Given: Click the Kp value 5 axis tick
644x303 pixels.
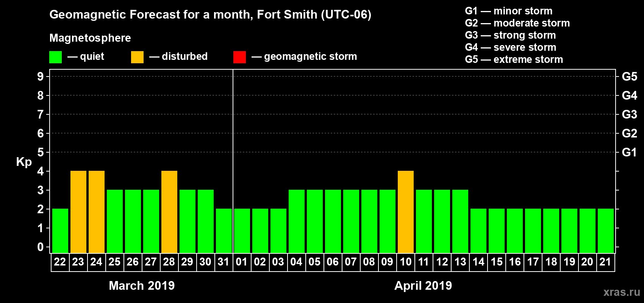Looking at the screenshot, I should pos(41,152).
